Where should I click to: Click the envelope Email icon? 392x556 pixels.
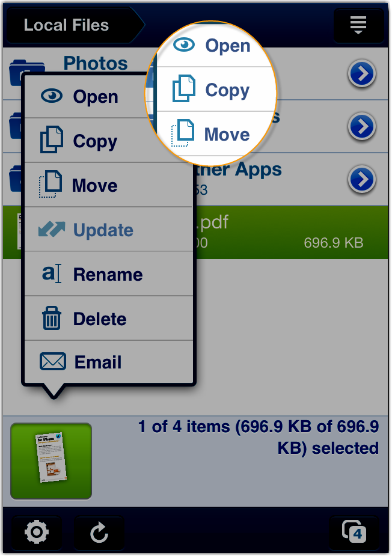point(52,361)
